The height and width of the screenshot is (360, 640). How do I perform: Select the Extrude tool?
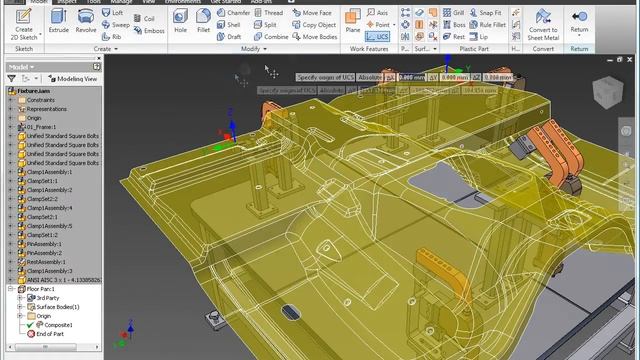coord(59,21)
